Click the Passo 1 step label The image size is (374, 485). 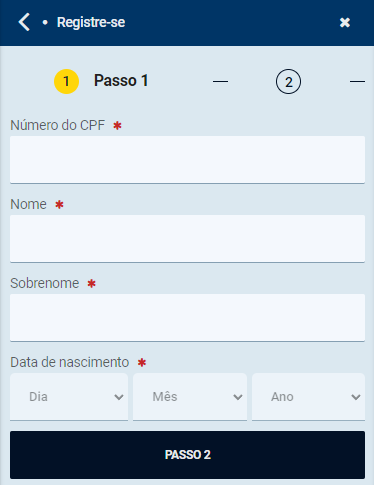121,81
